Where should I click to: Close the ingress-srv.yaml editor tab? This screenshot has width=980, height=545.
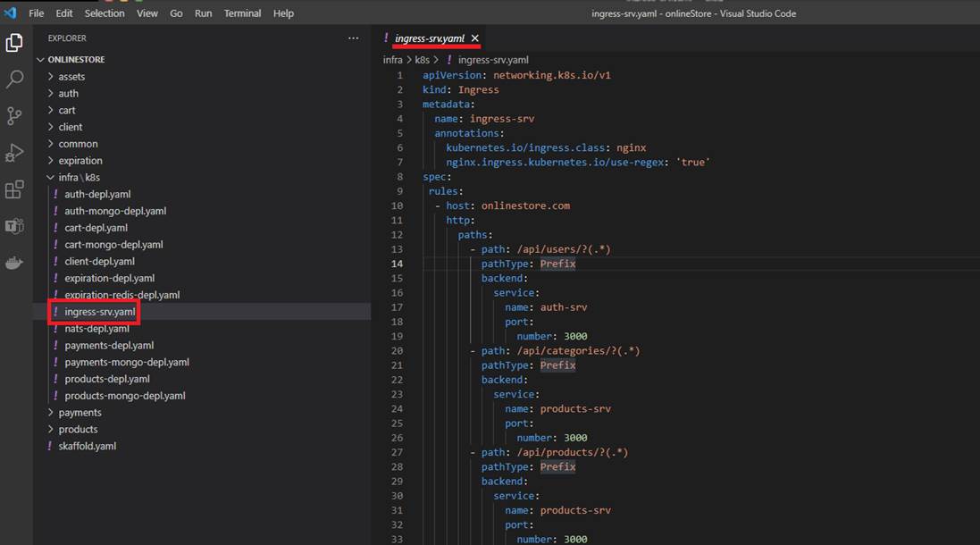475,38
